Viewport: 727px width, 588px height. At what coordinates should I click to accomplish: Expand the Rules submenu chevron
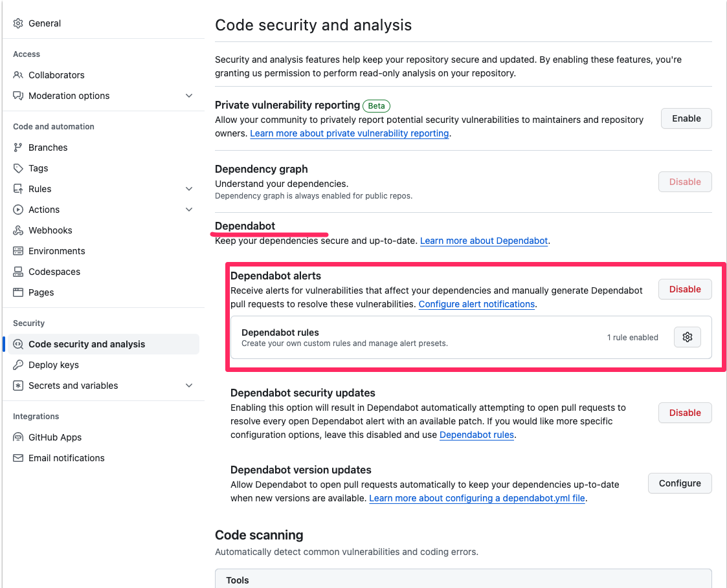click(189, 189)
